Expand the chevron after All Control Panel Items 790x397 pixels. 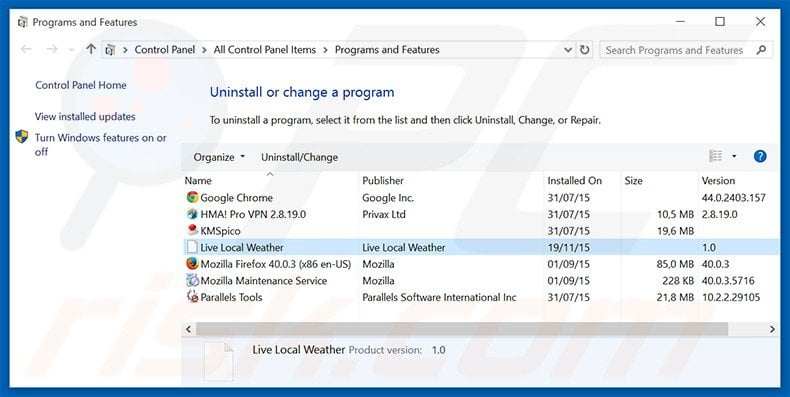[x=325, y=50]
